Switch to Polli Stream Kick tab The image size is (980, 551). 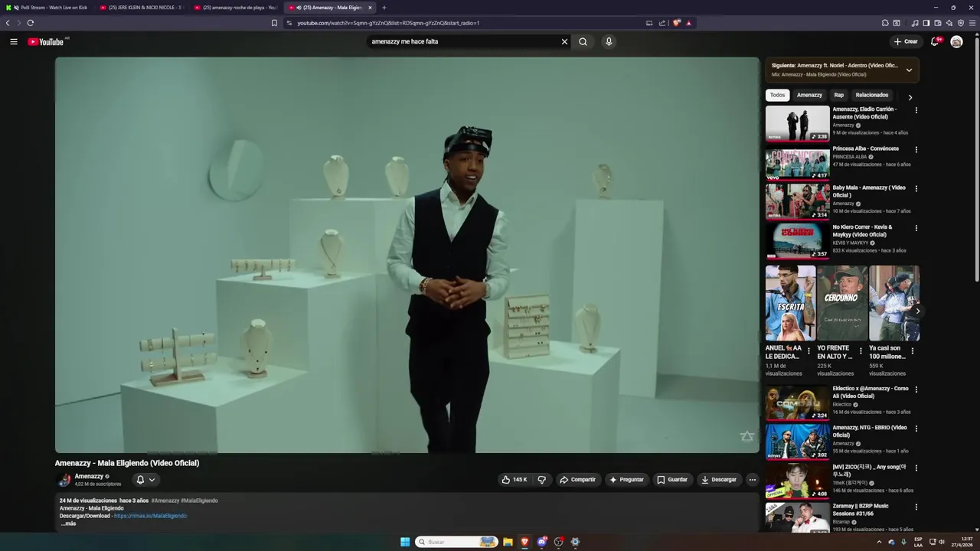tap(50, 8)
